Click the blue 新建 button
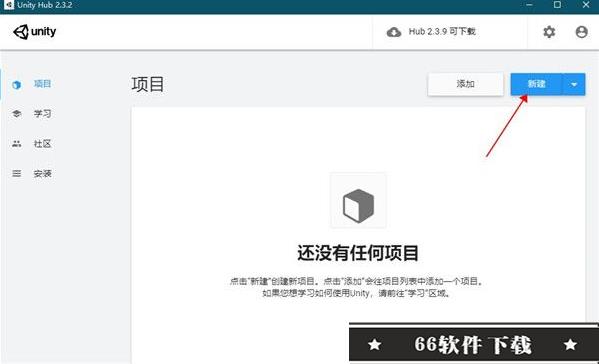 pos(536,84)
